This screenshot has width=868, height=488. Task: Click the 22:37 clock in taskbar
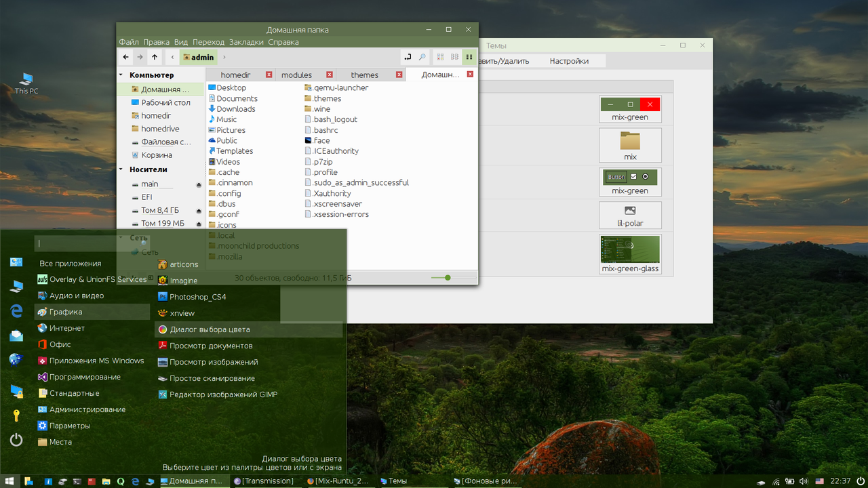[x=840, y=481]
